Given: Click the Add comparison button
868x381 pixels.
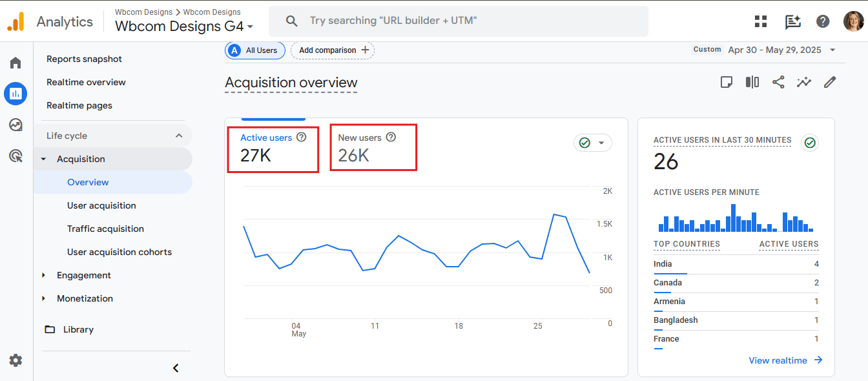Looking at the screenshot, I should coord(332,50).
